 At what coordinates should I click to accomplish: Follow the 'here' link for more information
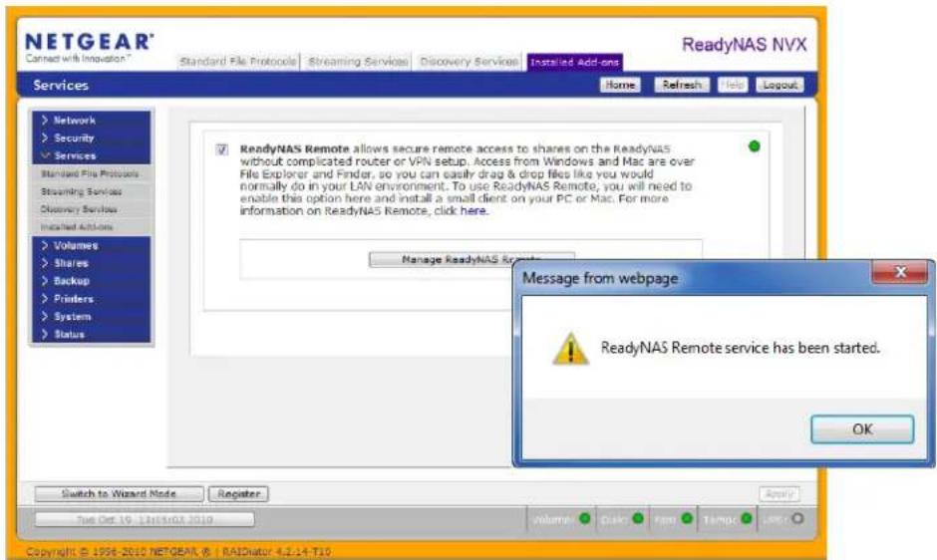coord(473,211)
